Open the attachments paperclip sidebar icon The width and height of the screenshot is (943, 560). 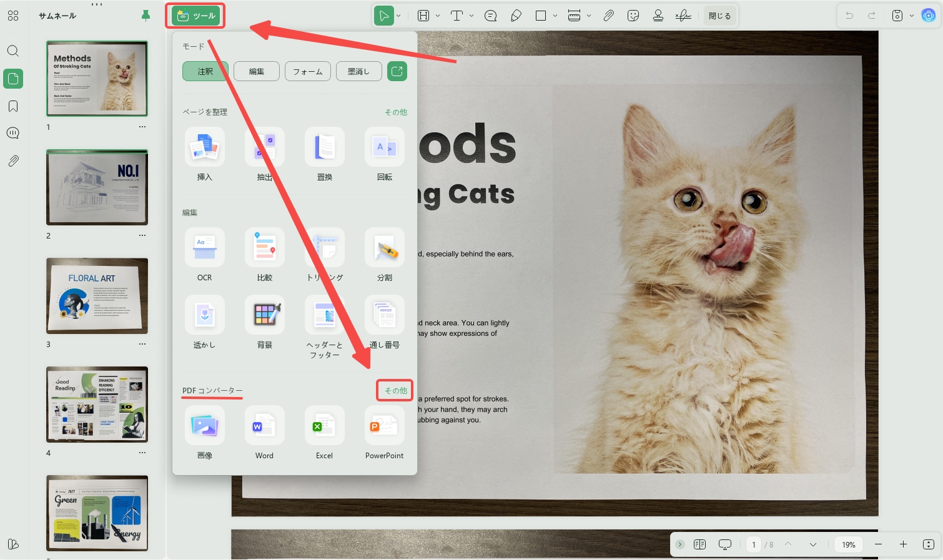tap(13, 161)
